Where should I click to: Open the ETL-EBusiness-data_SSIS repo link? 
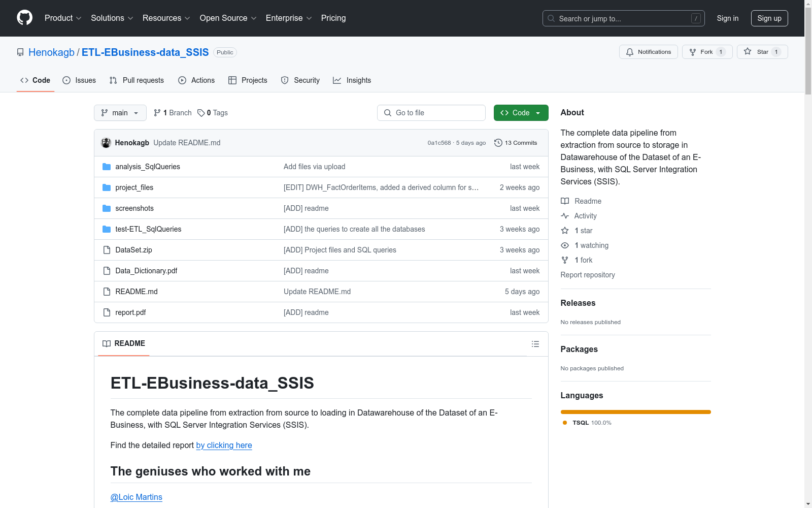pyautogui.click(x=145, y=52)
